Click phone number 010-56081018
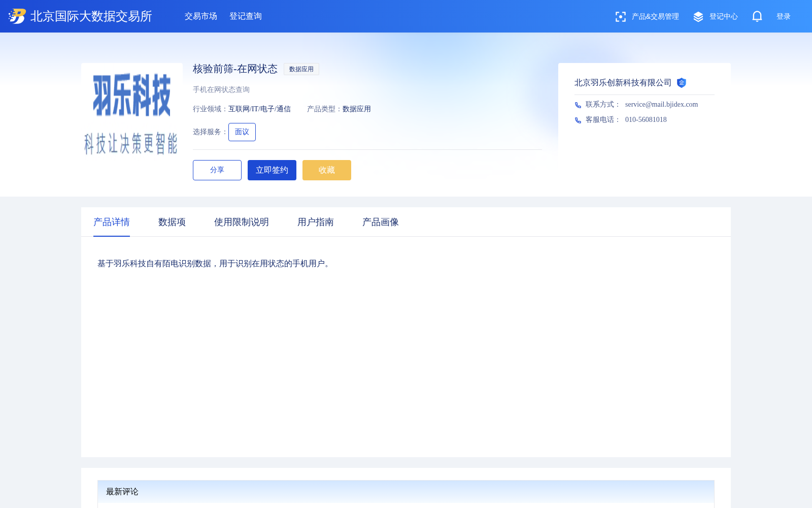812x508 pixels. (x=646, y=120)
